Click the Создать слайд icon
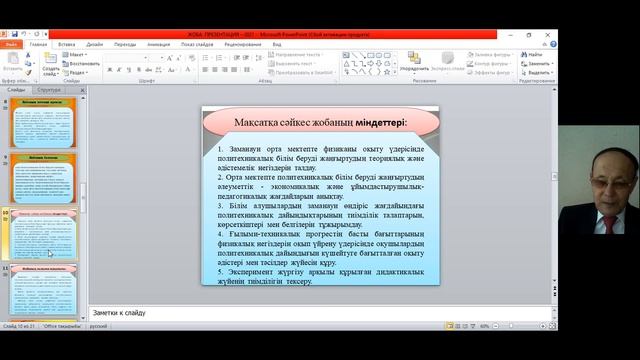 (x=51, y=58)
